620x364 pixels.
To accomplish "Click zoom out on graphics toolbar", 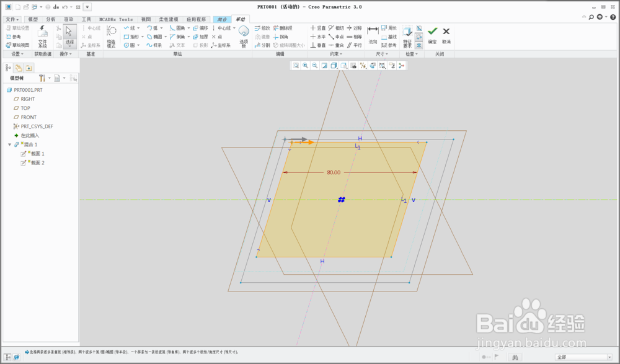I will pos(315,66).
